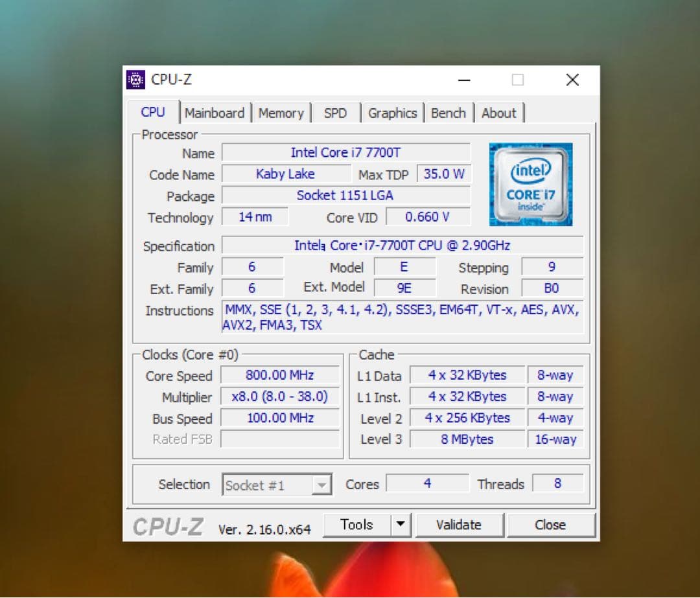Click the Family value 6

coord(252,267)
